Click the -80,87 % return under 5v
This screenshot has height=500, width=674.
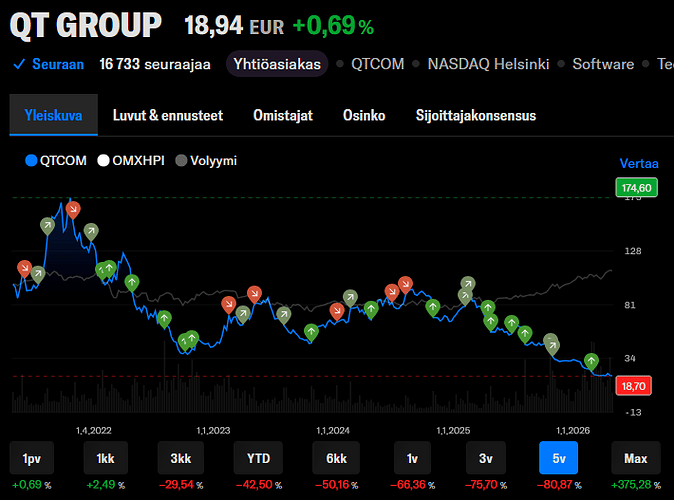[x=559, y=485]
